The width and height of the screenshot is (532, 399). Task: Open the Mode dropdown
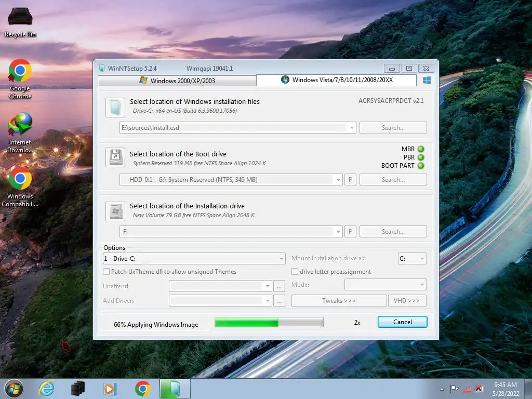click(385, 285)
